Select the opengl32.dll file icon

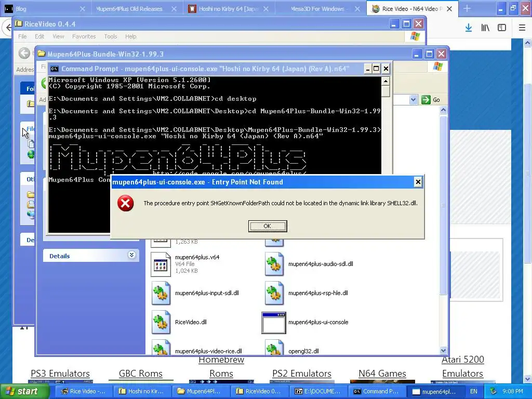[x=274, y=348]
